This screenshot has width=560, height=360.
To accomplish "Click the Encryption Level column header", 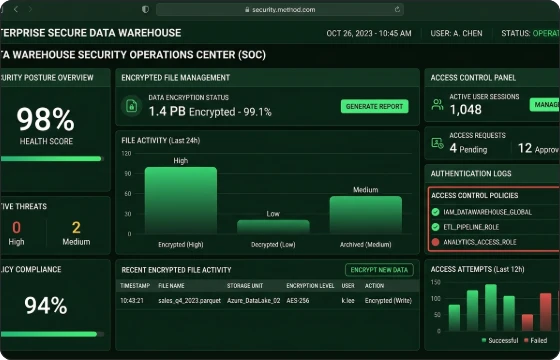I will pos(310,286).
